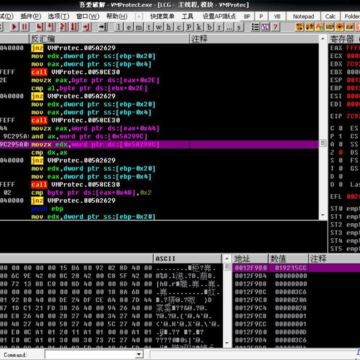
Task: Open the 设置API断点 menu
Action: tap(219, 16)
